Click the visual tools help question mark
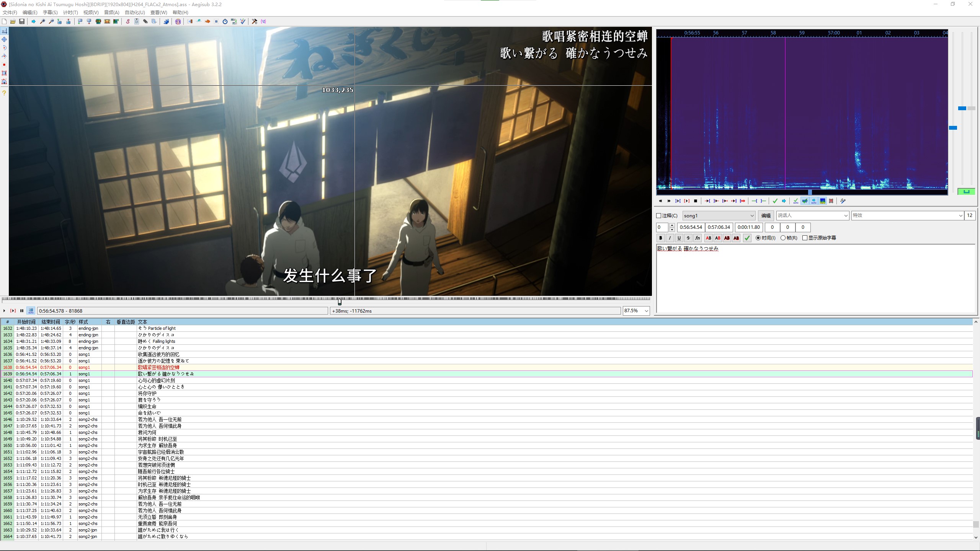This screenshot has width=980, height=551. [x=4, y=93]
